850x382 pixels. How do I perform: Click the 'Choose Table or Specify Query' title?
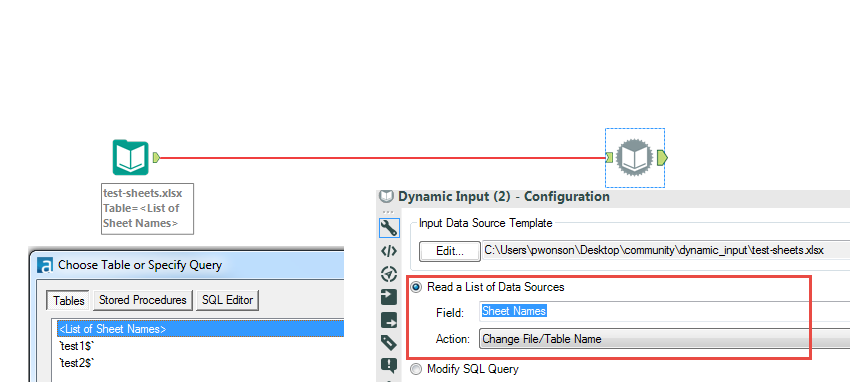point(140,266)
